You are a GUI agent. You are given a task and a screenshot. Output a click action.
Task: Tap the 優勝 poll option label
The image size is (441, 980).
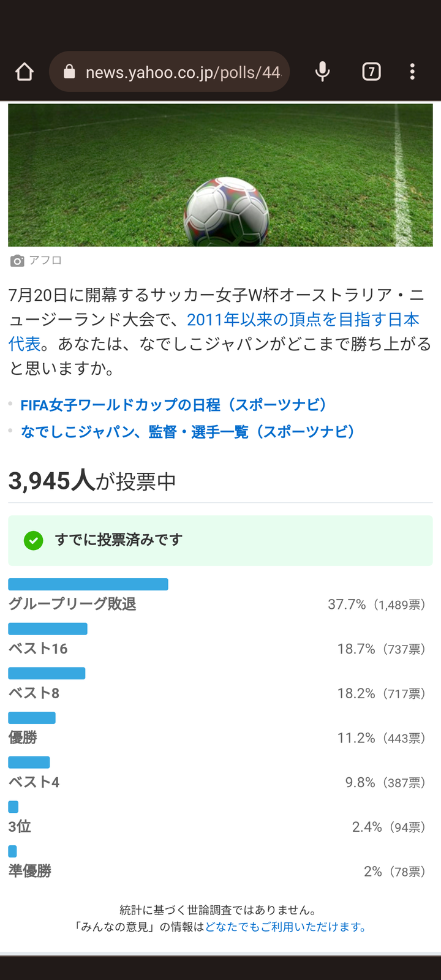[x=23, y=737]
